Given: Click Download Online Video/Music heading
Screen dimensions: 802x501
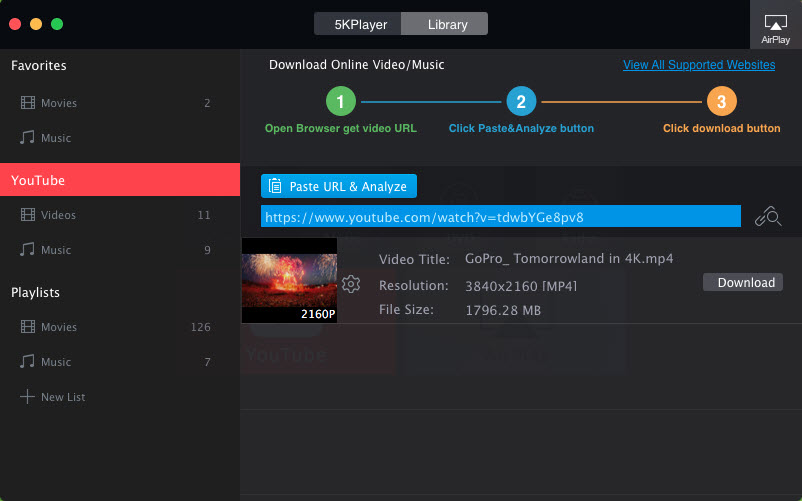Looking at the screenshot, I should tap(357, 65).
